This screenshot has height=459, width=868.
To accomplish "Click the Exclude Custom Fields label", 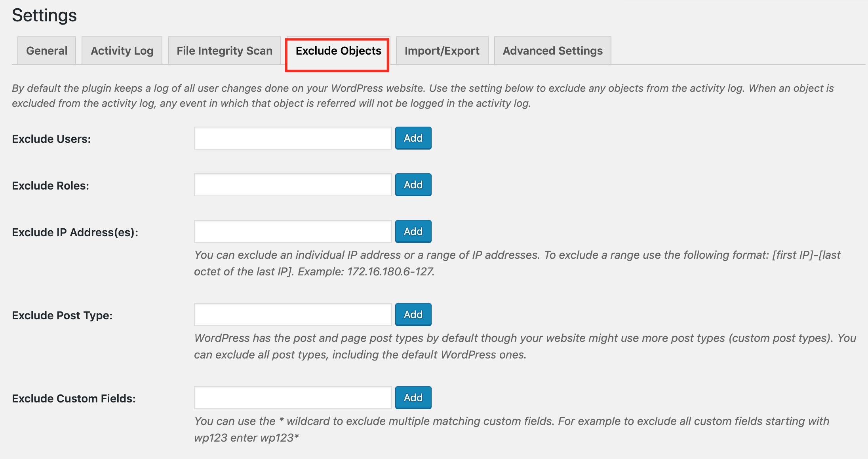I will click(x=74, y=398).
